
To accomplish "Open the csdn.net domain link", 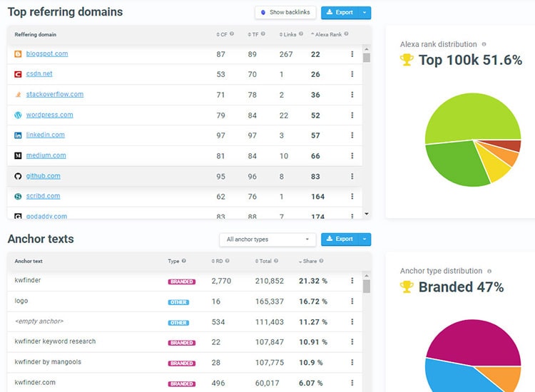I will [39, 73].
